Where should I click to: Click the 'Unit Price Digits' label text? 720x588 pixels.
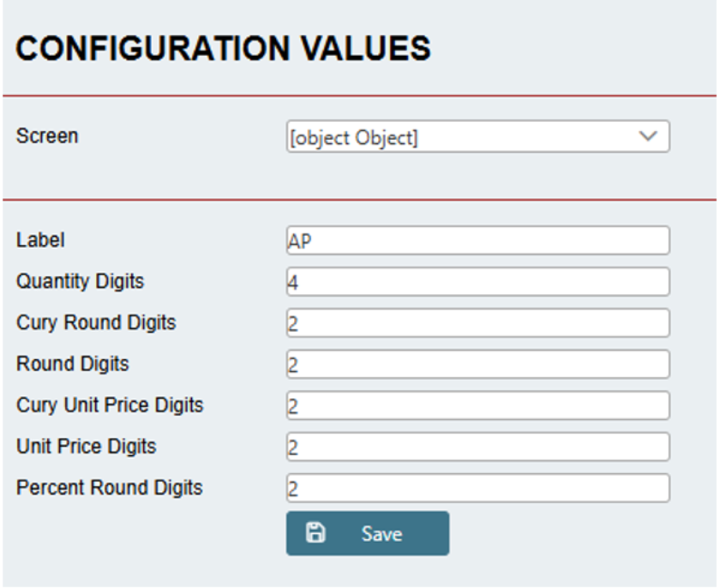point(86,446)
